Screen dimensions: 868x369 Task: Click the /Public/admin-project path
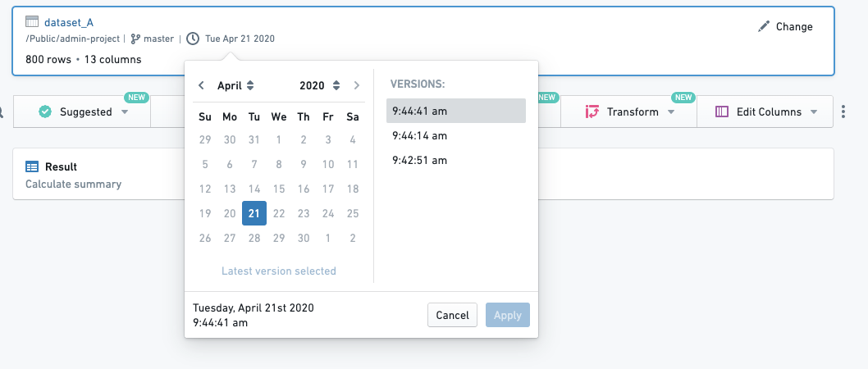coord(72,39)
